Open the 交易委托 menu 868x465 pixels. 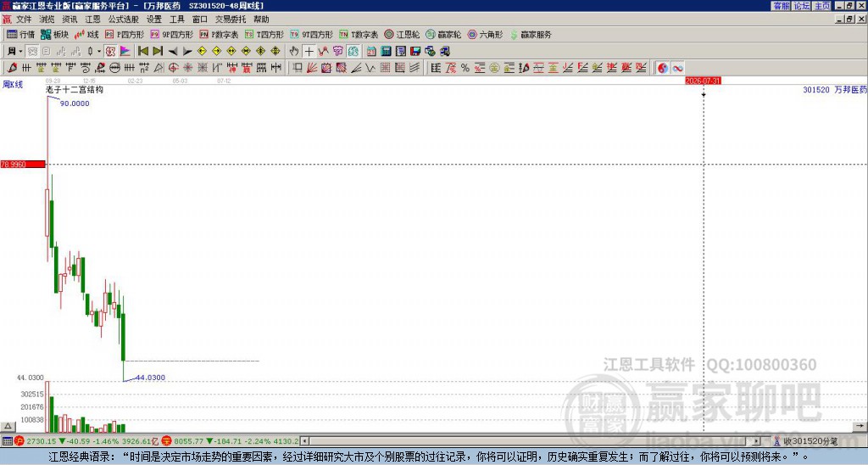[x=231, y=20]
